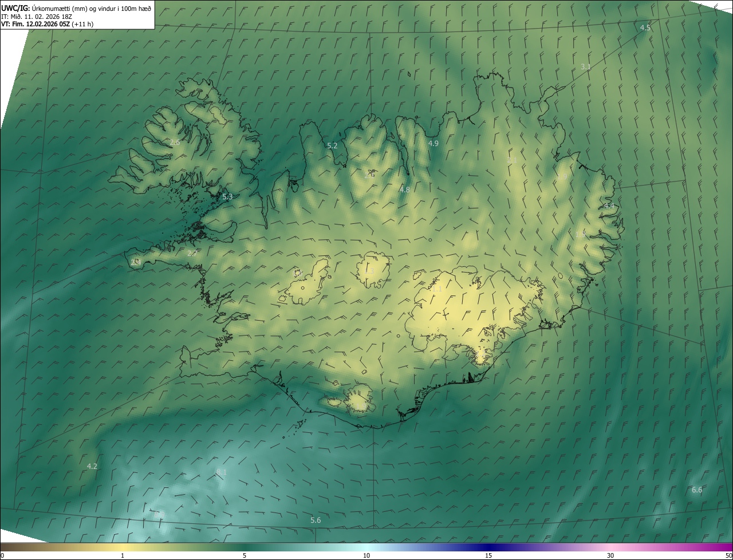
Task: Click the colorbar tick label 50
Action: point(728,555)
